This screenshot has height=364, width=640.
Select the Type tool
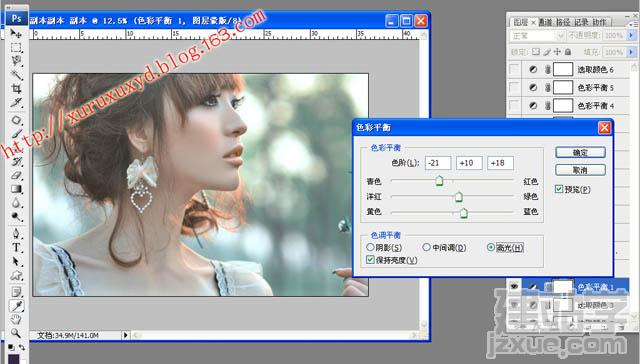point(16,247)
